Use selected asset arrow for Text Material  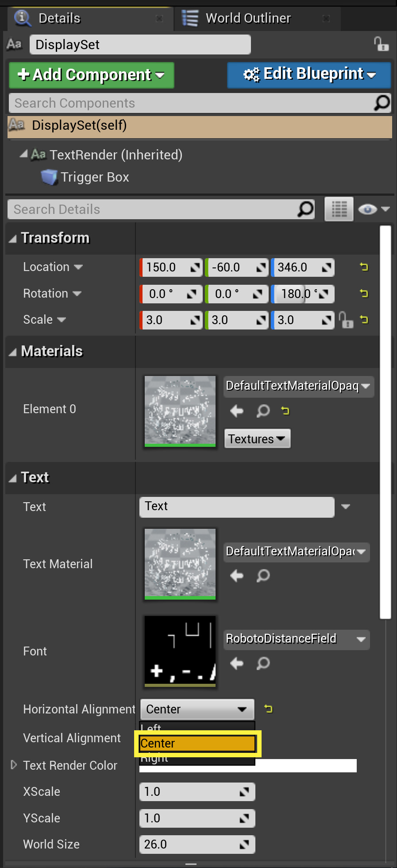pos(237,576)
